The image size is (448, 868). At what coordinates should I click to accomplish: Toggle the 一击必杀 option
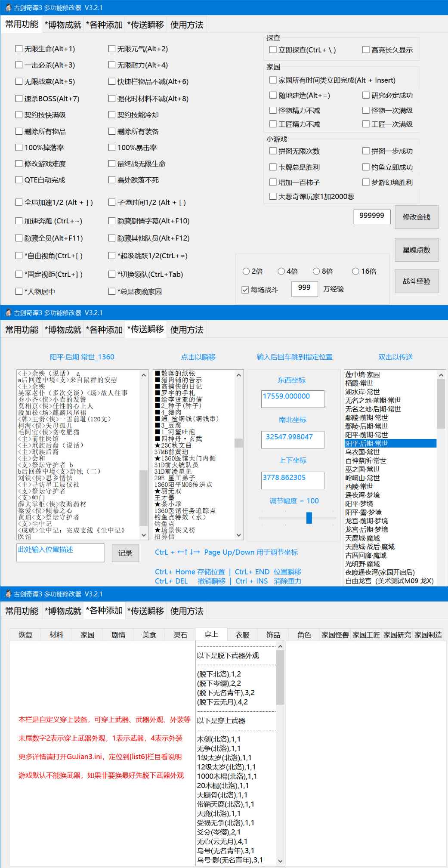(19, 65)
